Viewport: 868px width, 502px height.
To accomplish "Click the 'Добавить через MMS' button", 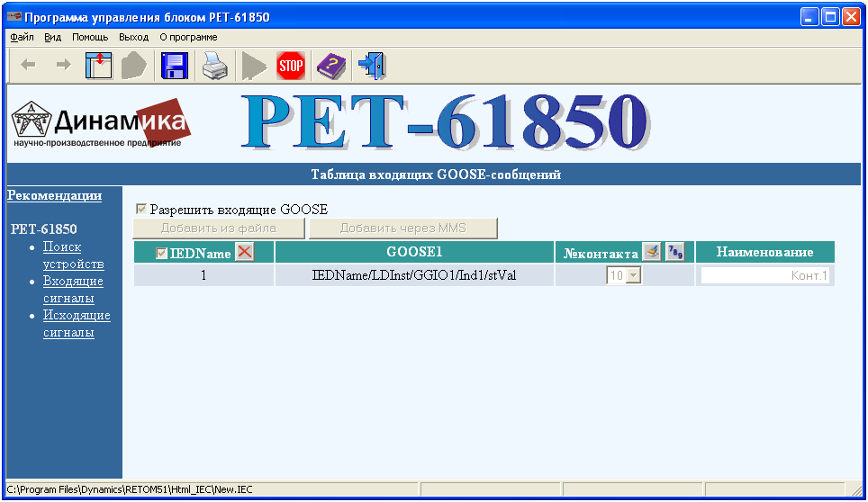I will (x=403, y=228).
